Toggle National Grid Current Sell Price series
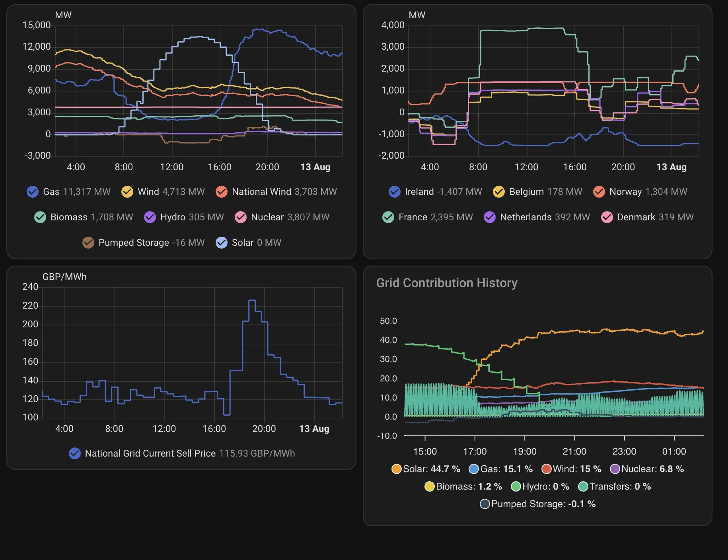728x560 pixels. [75, 453]
